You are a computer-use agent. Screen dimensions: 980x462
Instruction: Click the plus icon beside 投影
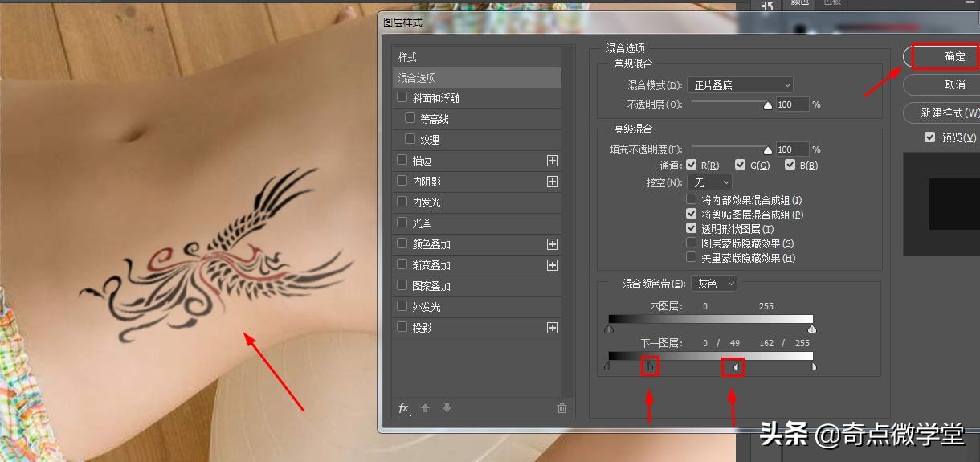click(x=552, y=328)
